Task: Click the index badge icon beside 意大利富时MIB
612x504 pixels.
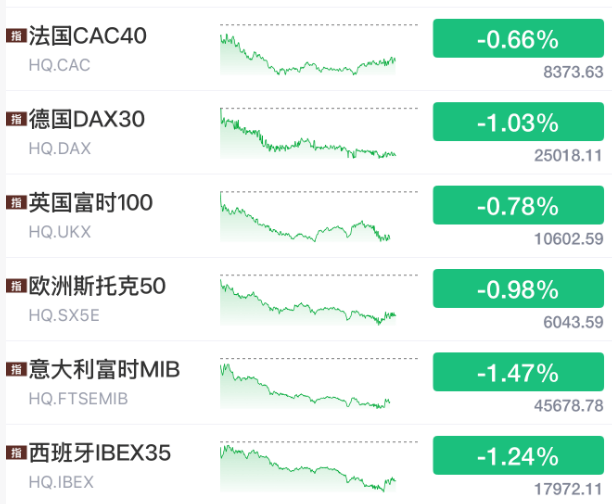Action: 16,370
